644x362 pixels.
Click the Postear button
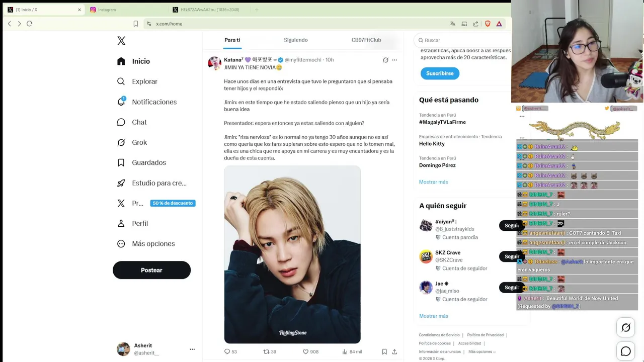pos(151,270)
